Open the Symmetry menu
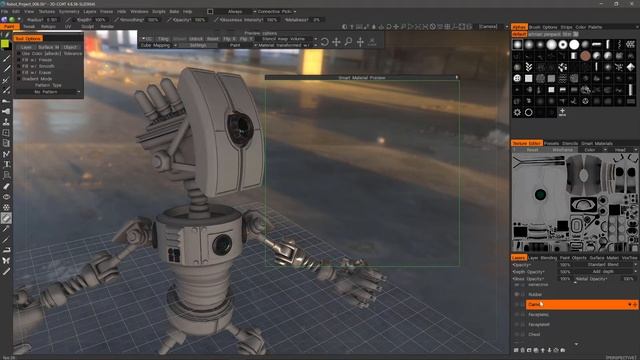This screenshot has width=640, height=360. [69, 12]
